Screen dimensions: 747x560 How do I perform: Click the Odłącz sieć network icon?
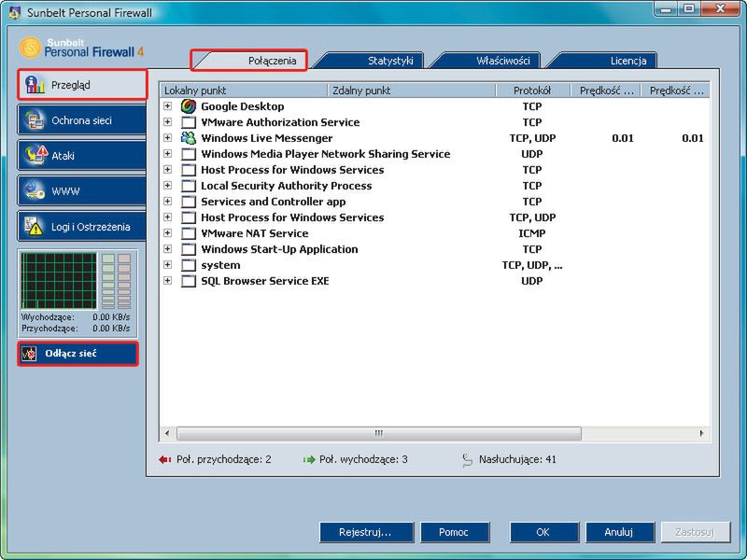pyautogui.click(x=29, y=354)
